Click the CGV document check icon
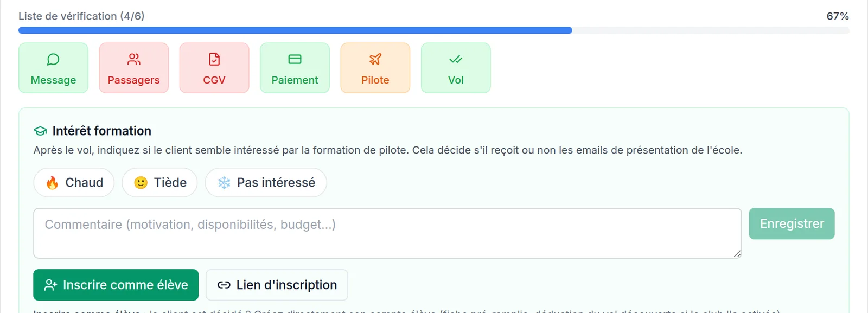The height and width of the screenshot is (313, 868). pyautogui.click(x=214, y=59)
